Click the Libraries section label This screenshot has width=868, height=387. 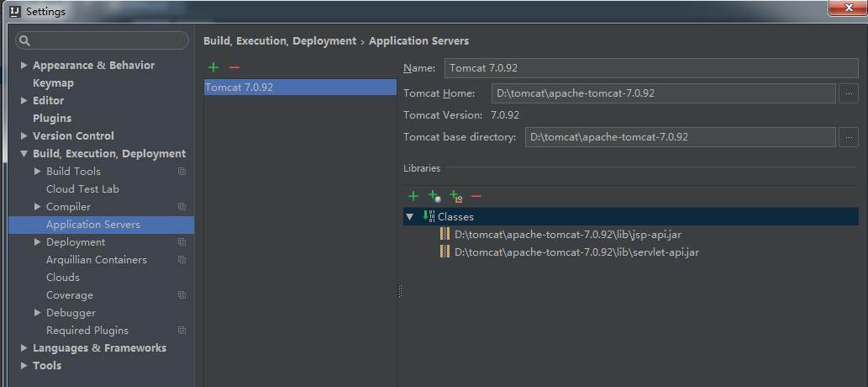[422, 168]
